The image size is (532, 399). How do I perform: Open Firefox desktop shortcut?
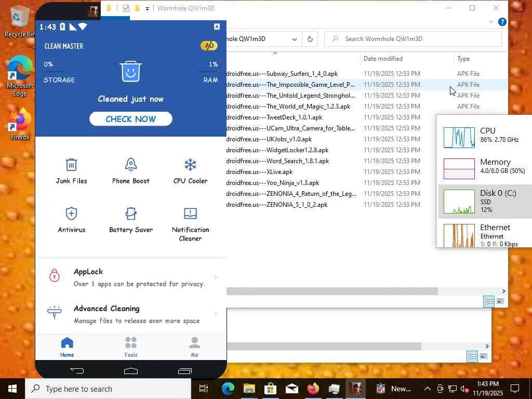point(20,124)
